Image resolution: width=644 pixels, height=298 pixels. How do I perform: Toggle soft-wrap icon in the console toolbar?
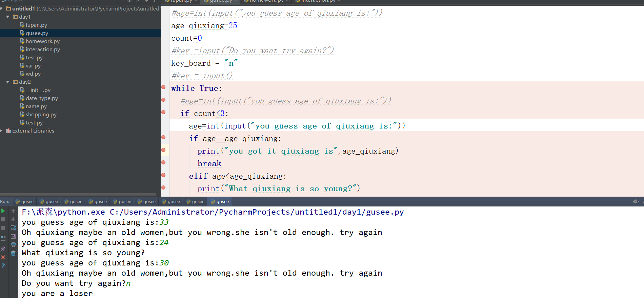click(x=13, y=228)
